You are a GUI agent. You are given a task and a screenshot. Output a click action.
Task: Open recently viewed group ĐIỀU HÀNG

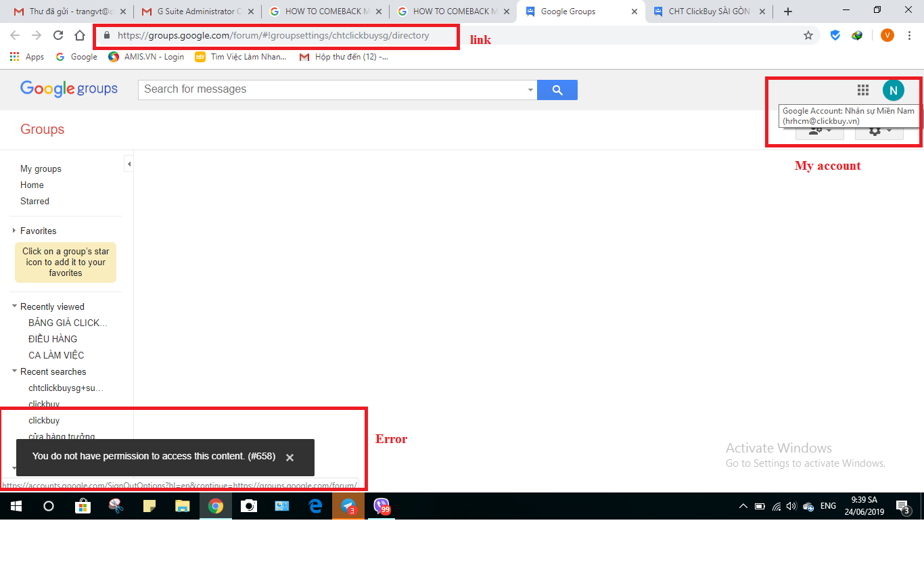pos(53,339)
